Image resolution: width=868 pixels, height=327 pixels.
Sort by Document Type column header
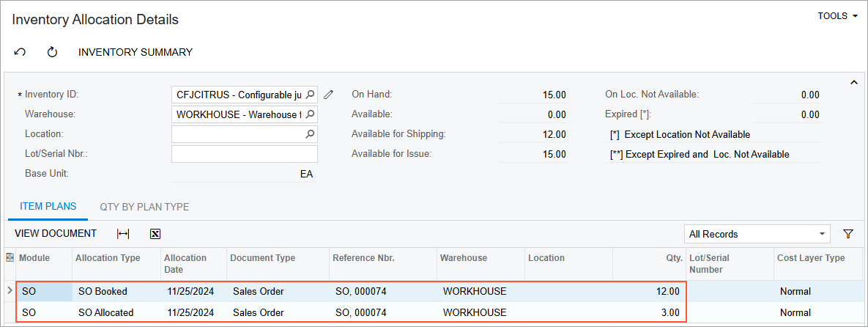pyautogui.click(x=278, y=263)
